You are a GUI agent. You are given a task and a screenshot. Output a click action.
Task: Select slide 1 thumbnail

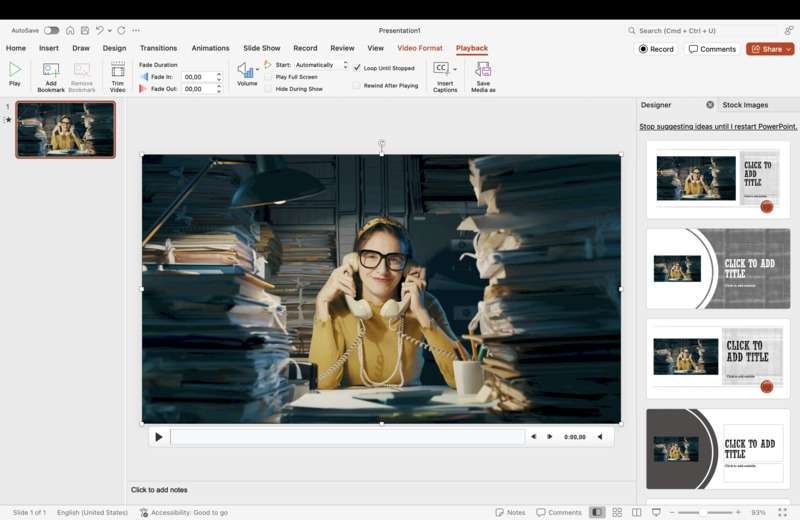(x=66, y=129)
